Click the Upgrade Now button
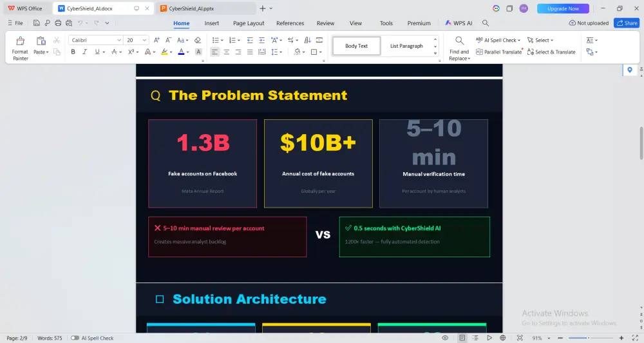This screenshot has width=644, height=343. [x=563, y=8]
